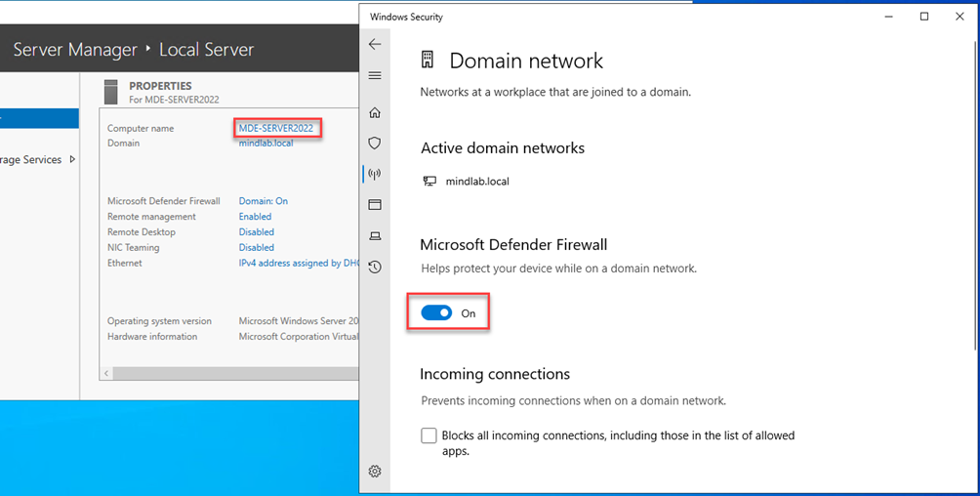Open Virus & threat protection shield icon
980x496 pixels.
click(375, 144)
